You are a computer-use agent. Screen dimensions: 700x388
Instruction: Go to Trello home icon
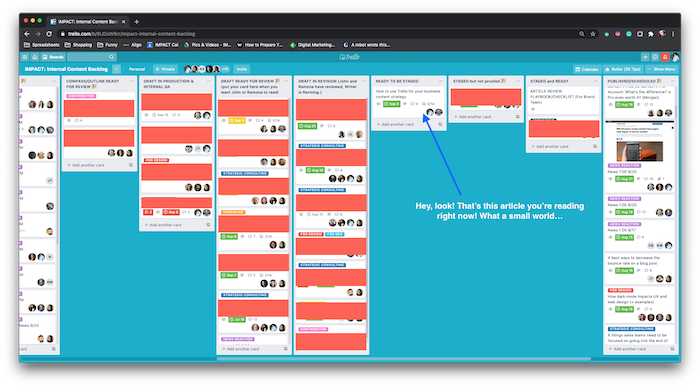coord(34,57)
